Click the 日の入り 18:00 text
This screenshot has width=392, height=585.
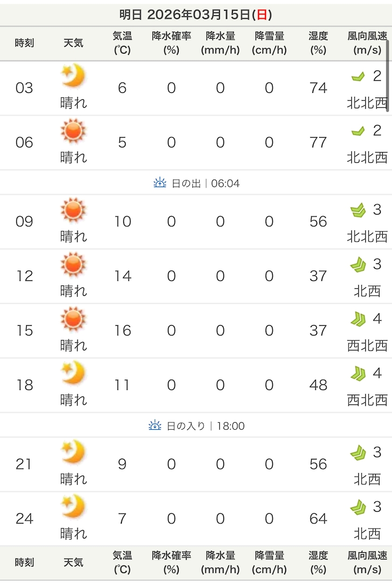point(206,426)
